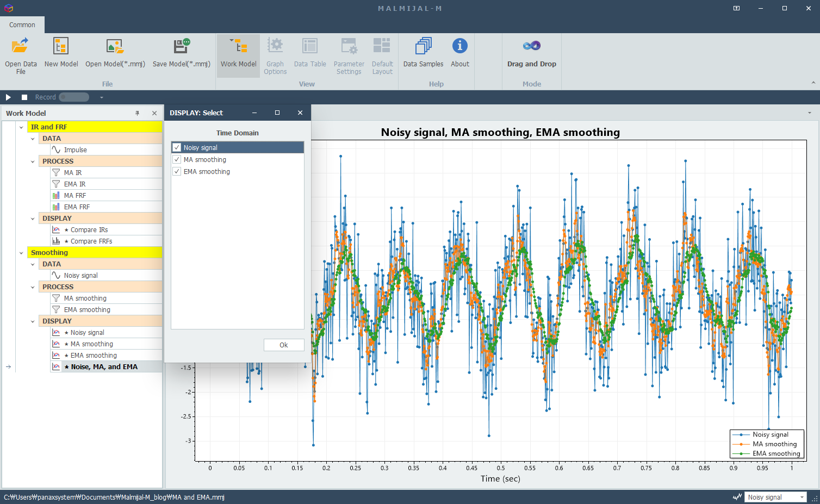Click the ribbon display options icon in title bar

(x=736, y=8)
